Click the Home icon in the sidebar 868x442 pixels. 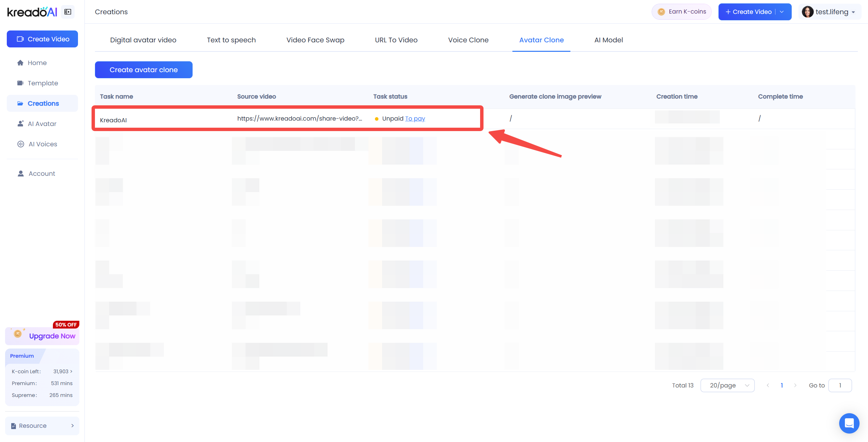20,63
